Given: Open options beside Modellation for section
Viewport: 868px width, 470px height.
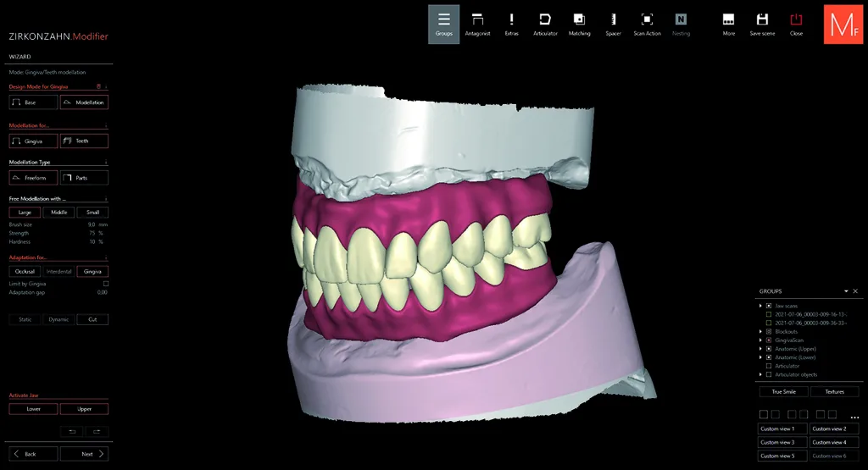Looking at the screenshot, I should pyautogui.click(x=106, y=125).
